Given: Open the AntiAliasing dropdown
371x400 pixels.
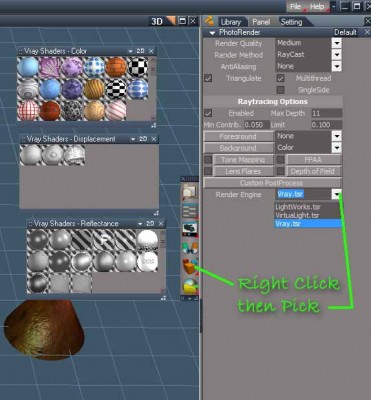Looking at the screenshot, I should [337, 66].
